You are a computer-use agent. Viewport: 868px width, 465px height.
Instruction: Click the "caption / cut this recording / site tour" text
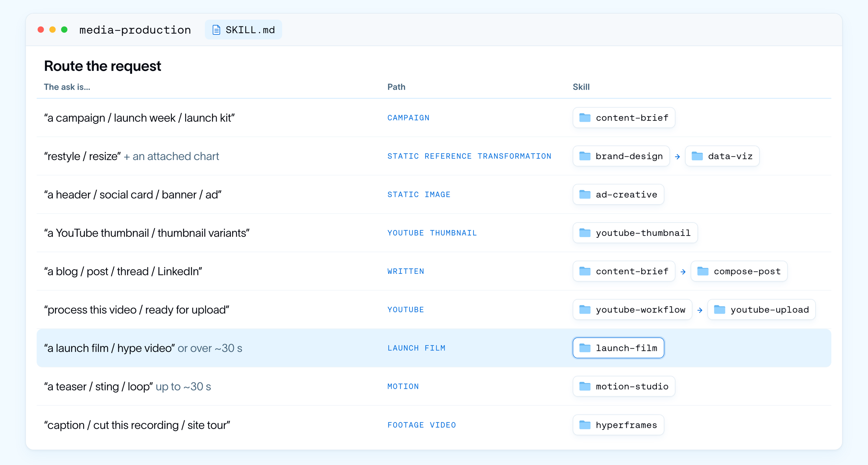[137, 425]
